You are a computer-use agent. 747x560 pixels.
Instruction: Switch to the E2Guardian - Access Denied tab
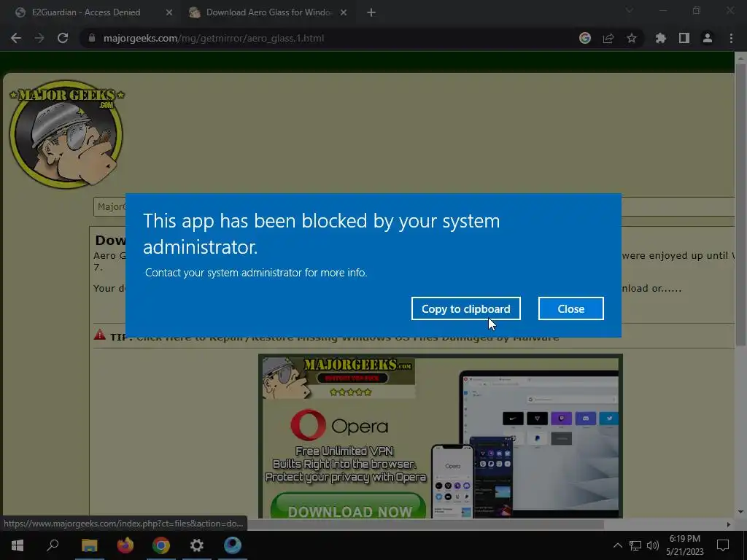tap(86, 12)
